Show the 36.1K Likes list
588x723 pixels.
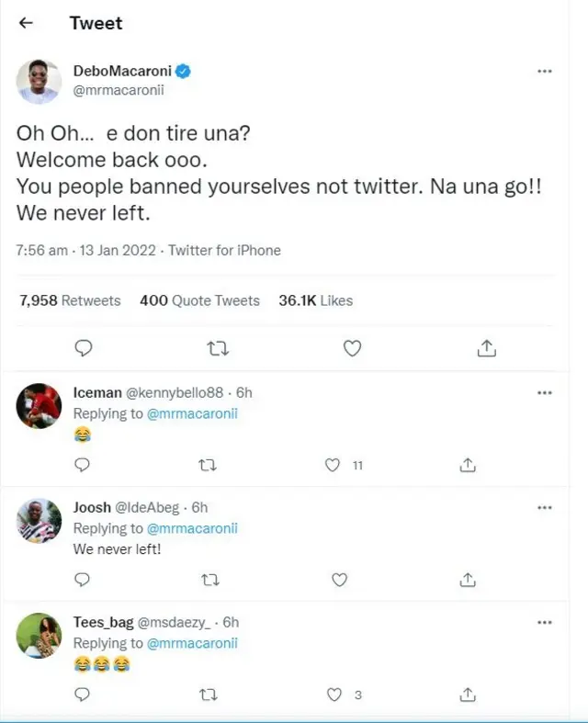315,300
